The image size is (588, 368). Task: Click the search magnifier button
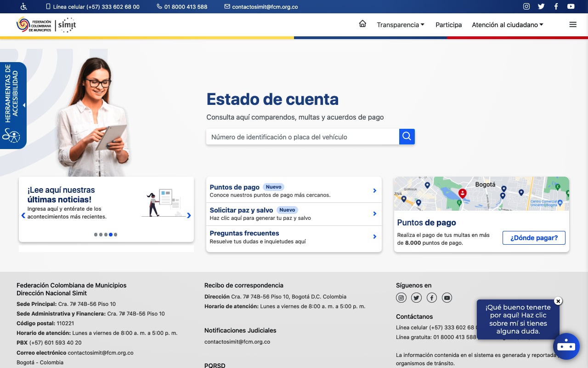[x=407, y=137]
